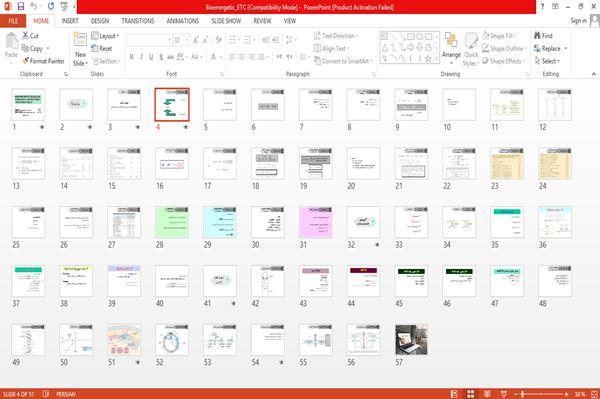
Task: Add a New Slide
Action: [80, 50]
